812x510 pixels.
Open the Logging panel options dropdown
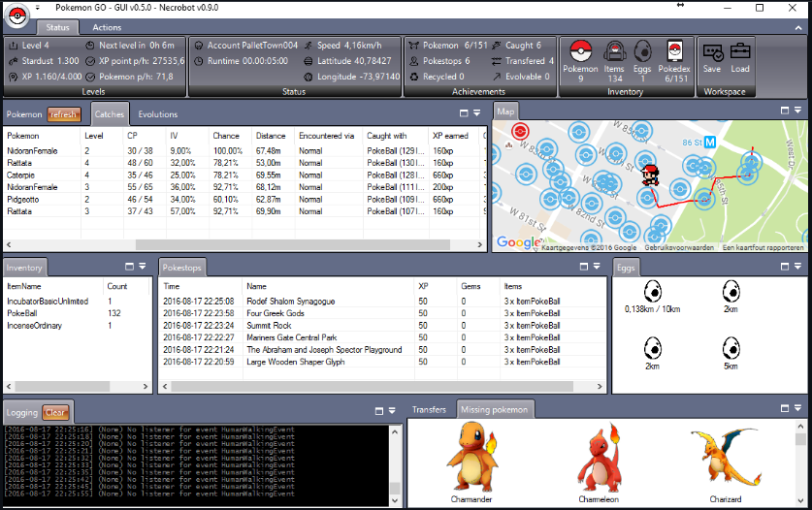click(x=392, y=410)
